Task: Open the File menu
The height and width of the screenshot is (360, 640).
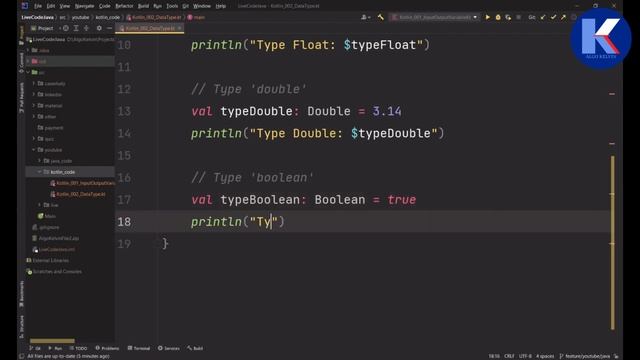Action: point(38,6)
